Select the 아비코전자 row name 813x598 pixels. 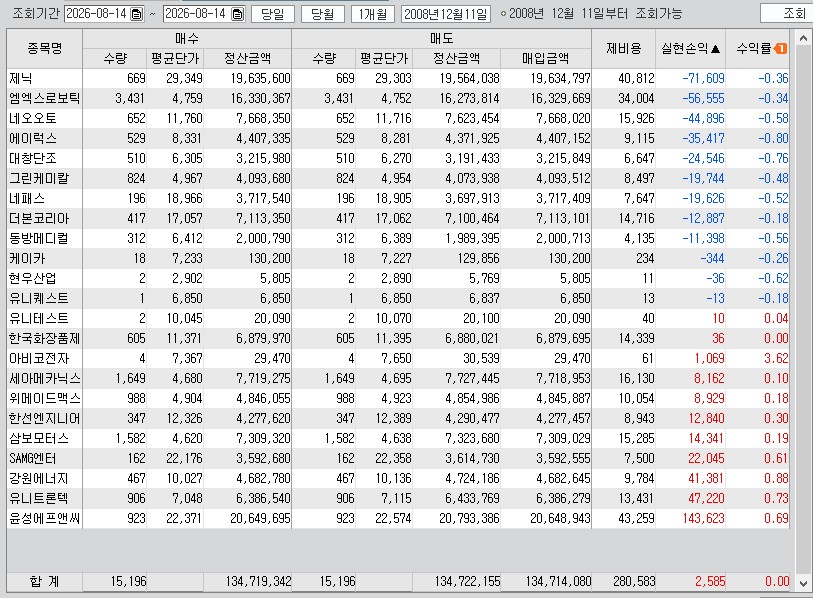(39, 358)
